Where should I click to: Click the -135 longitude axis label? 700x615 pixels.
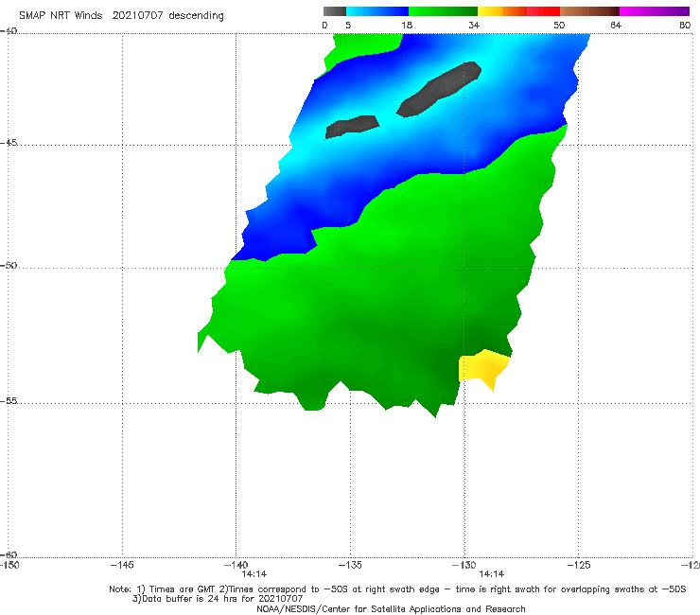coord(350,565)
